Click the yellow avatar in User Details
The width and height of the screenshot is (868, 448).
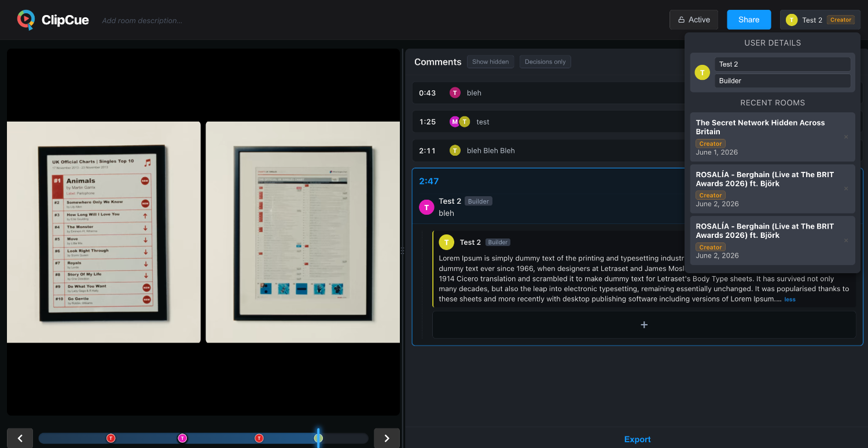click(x=703, y=72)
